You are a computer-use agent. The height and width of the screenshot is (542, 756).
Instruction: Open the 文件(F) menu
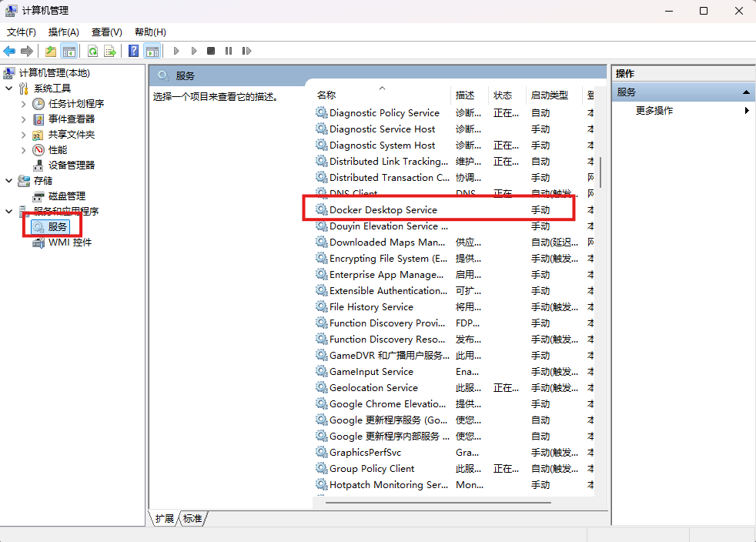click(22, 32)
